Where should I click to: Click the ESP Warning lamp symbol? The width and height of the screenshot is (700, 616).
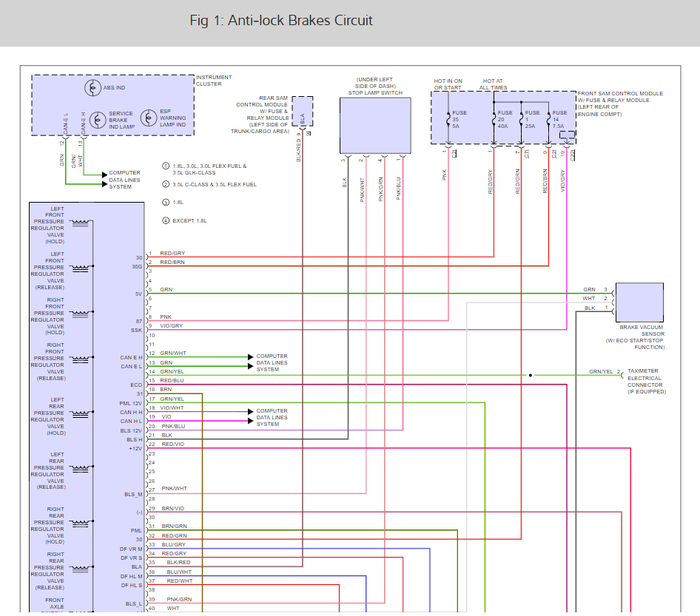(149, 118)
